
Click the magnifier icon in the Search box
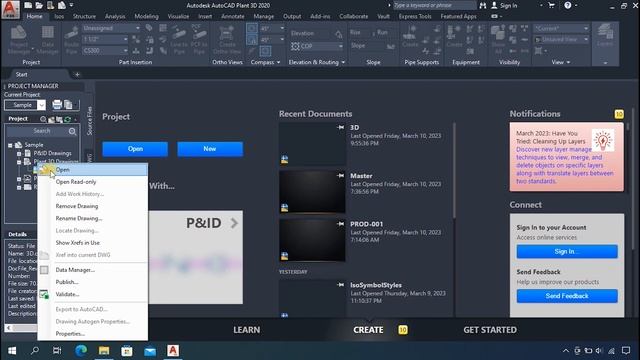click(72, 131)
